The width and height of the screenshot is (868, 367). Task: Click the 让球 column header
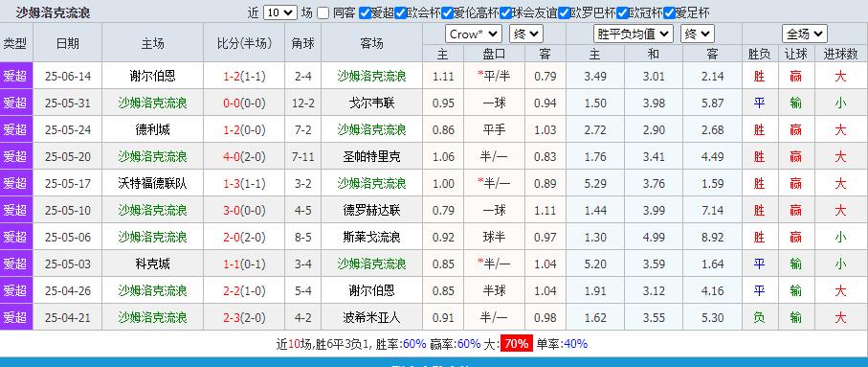tap(795, 54)
